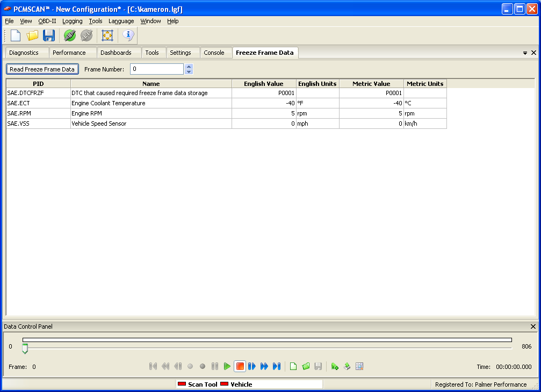Toggle full screen mode toolbar icon
This screenshot has height=392, width=541.
click(x=107, y=35)
